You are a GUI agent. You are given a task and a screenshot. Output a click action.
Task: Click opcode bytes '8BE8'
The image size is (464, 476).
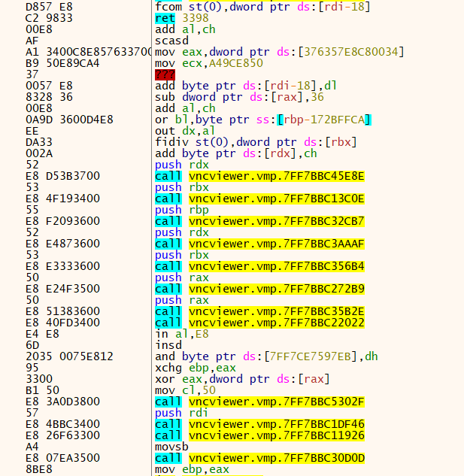[39, 469]
